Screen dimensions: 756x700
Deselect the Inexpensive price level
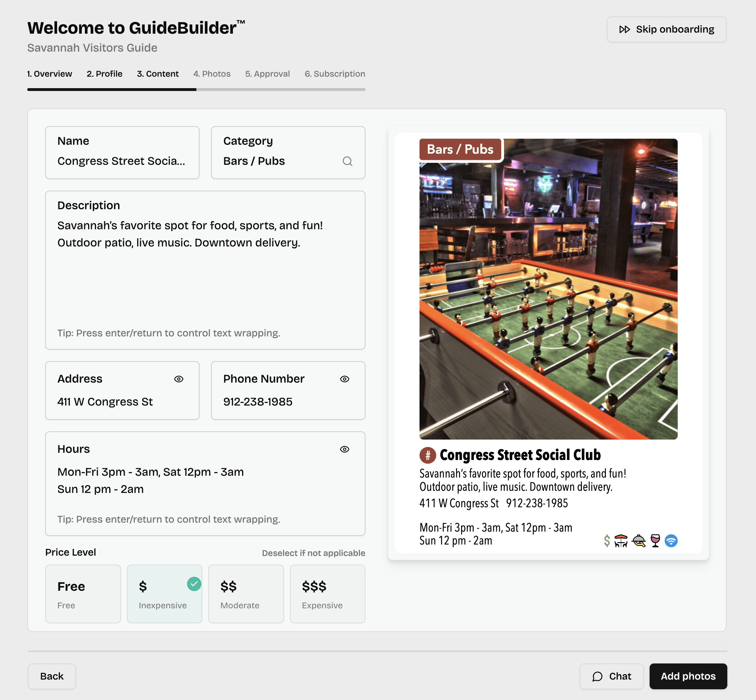point(164,594)
